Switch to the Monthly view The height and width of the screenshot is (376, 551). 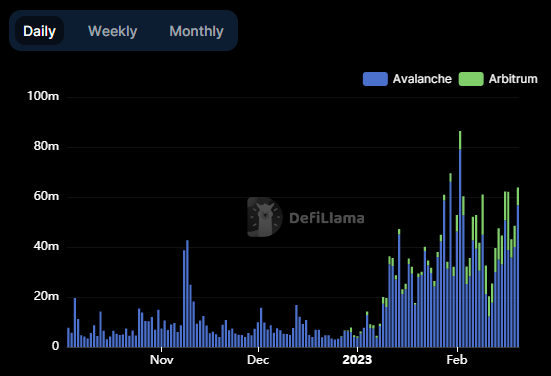pyautogui.click(x=196, y=31)
